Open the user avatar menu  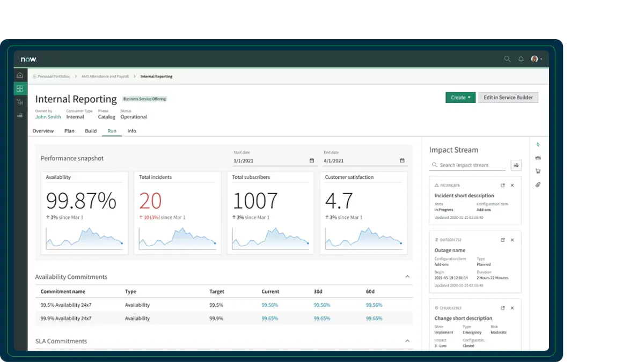pyautogui.click(x=536, y=59)
